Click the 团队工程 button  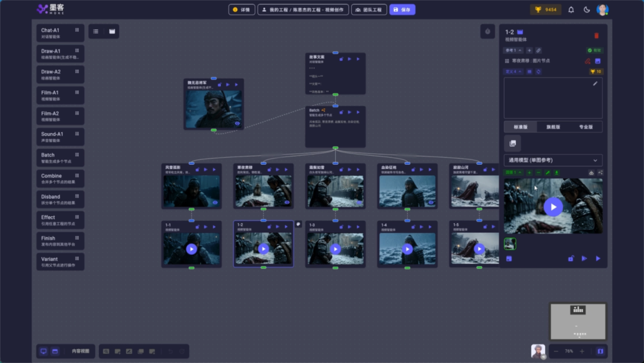click(x=369, y=10)
